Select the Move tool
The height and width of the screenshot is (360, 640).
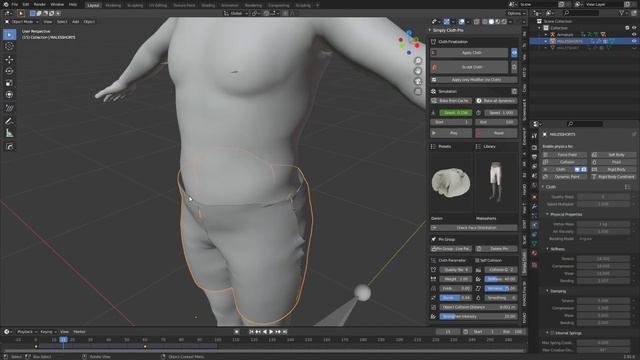click(9, 60)
